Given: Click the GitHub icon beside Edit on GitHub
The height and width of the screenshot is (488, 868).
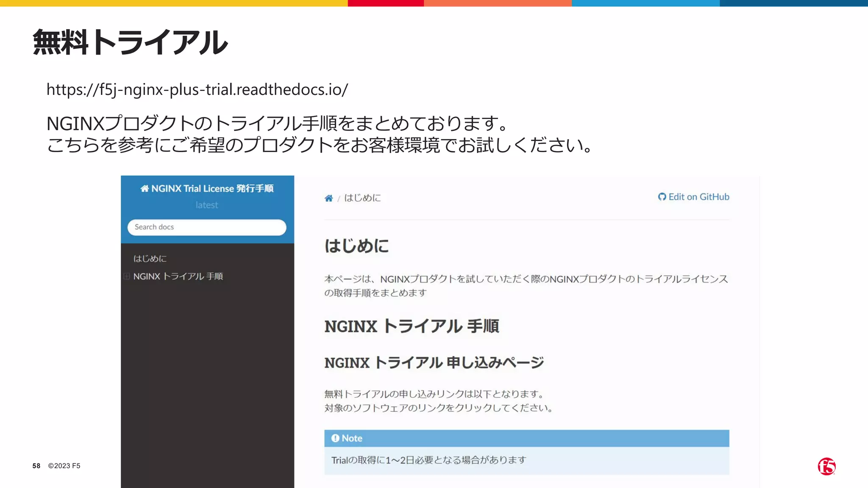Looking at the screenshot, I should [662, 197].
